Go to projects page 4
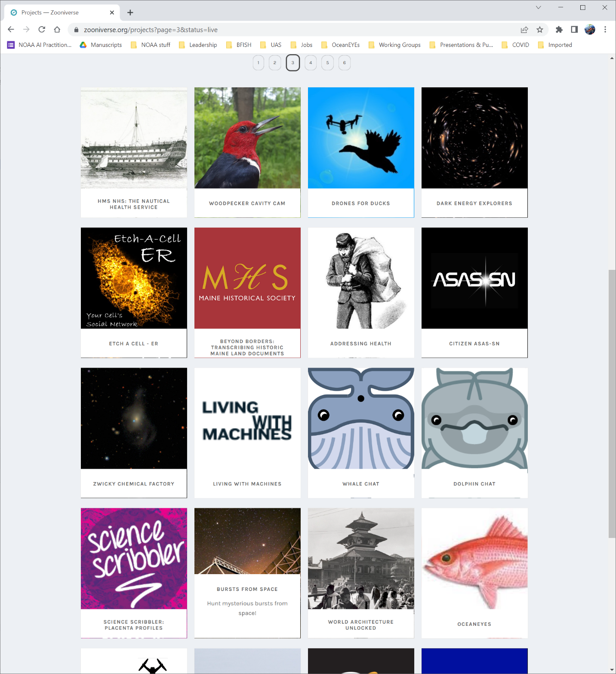The height and width of the screenshot is (674, 616). click(311, 63)
